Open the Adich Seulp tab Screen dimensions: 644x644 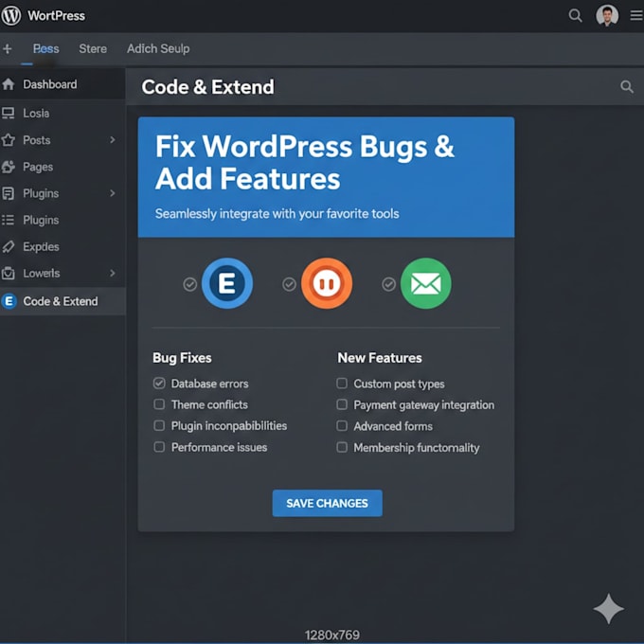158,49
